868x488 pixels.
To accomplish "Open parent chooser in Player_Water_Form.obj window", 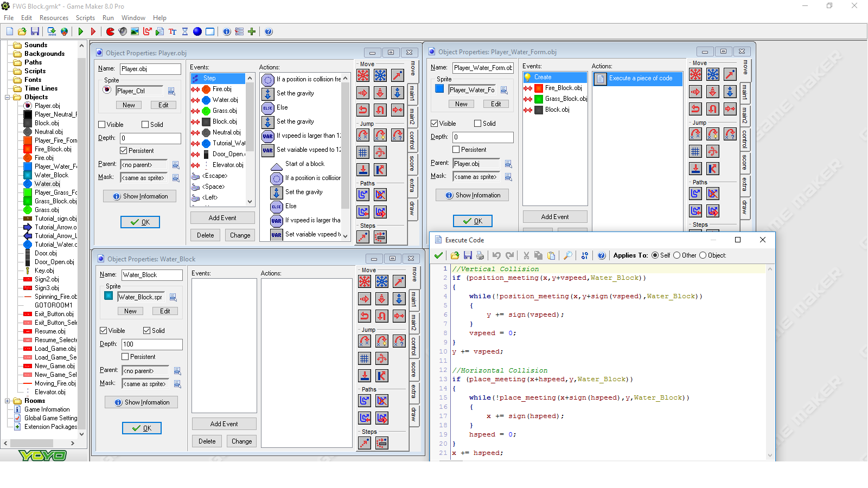I will 508,164.
